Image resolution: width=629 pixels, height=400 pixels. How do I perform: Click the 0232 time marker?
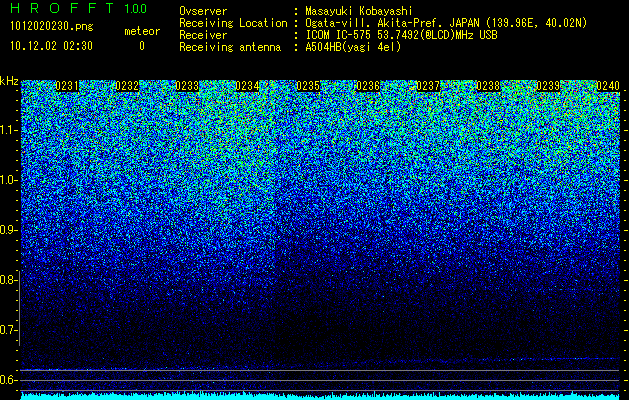pyautogui.click(x=127, y=86)
